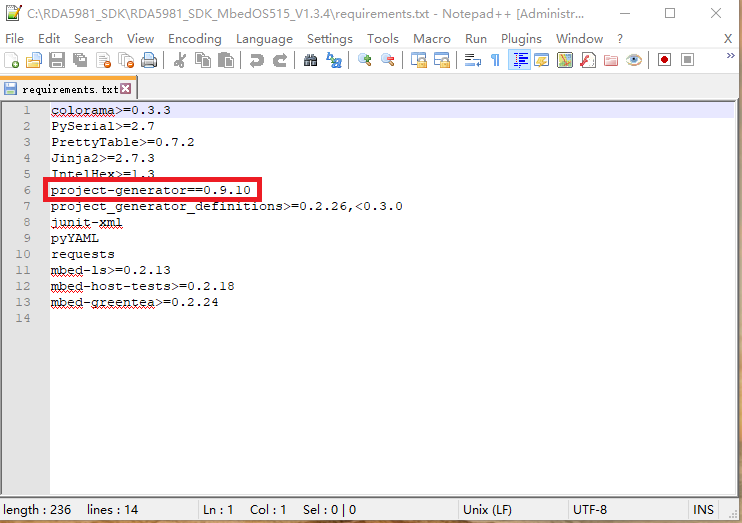Open the Language menu
The height and width of the screenshot is (523, 742).
point(264,38)
